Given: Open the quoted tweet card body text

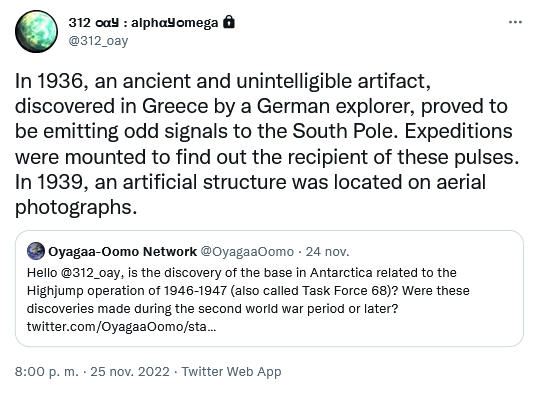Looking at the screenshot, I should tap(248, 300).
